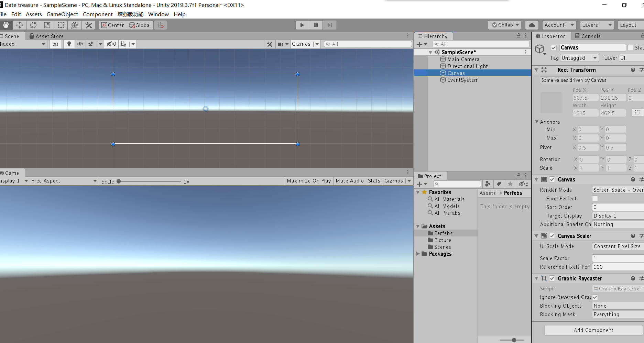644x343 pixels.
Task: Select the Hand tool in toolbar
Action: [6, 25]
